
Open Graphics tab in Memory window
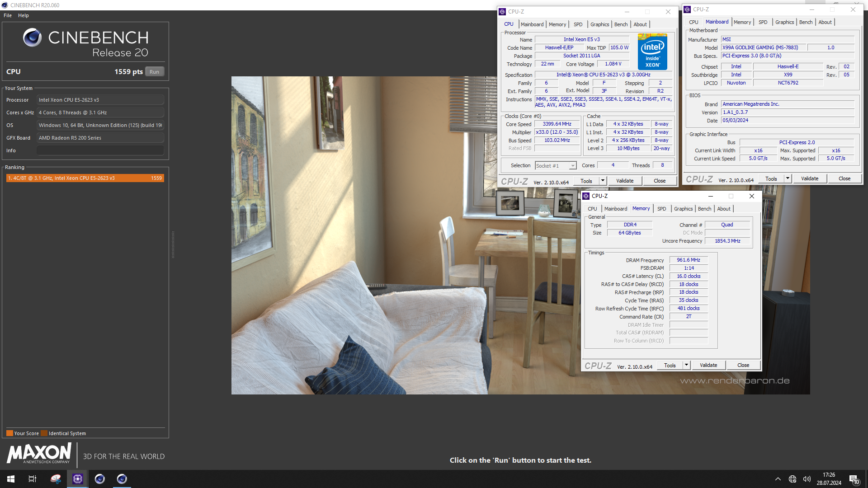click(683, 209)
